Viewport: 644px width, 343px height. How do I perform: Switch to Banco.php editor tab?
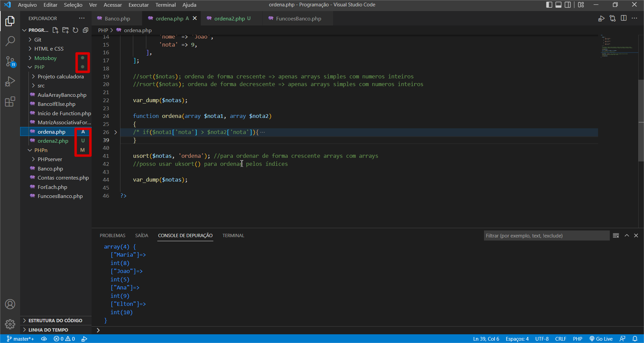click(x=117, y=18)
